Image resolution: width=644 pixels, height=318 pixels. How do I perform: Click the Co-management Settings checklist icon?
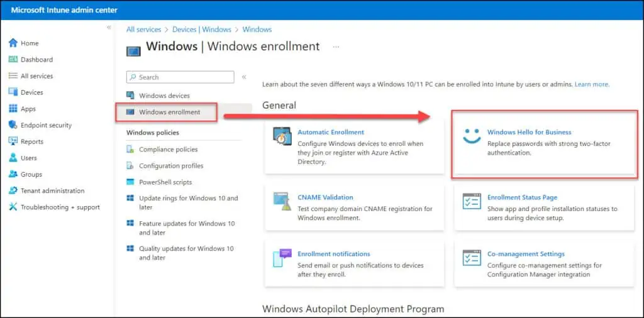[x=472, y=258]
